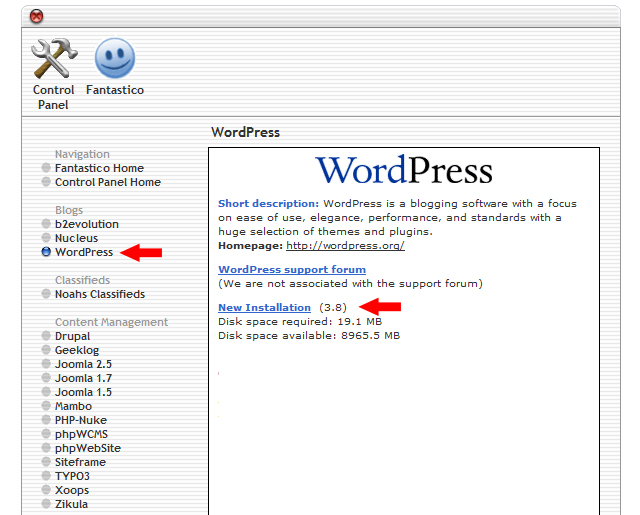
Task: Open the WordPress support forum link
Action: click(x=292, y=269)
